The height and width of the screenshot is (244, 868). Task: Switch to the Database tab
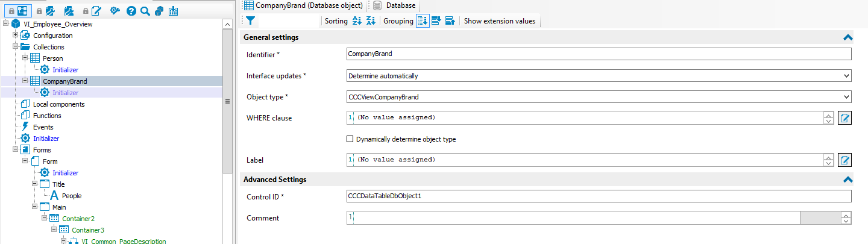(395, 5)
